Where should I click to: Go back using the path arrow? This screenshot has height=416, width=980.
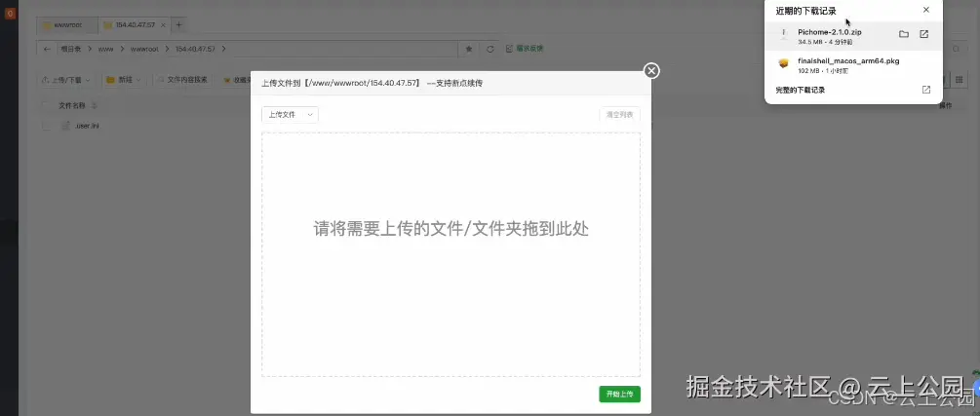click(47, 49)
